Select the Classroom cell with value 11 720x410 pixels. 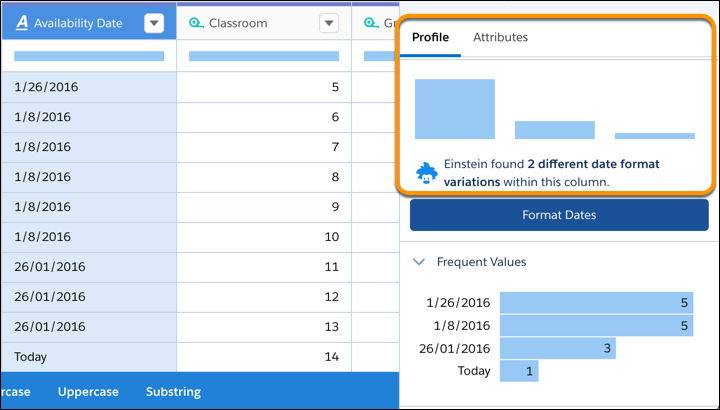click(x=263, y=267)
